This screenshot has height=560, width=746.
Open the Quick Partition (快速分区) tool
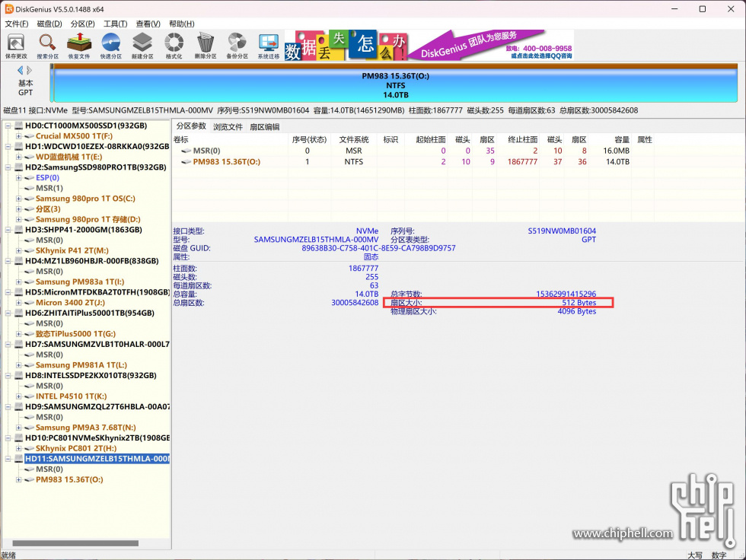111,46
